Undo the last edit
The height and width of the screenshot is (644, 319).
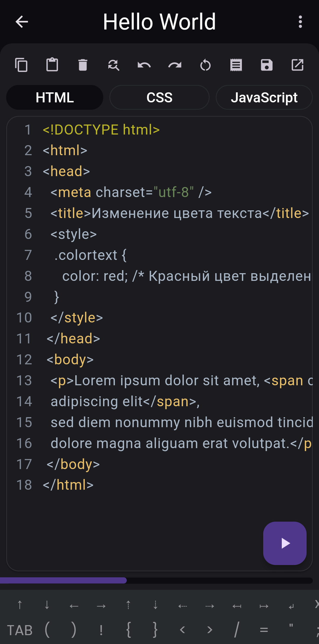click(144, 65)
